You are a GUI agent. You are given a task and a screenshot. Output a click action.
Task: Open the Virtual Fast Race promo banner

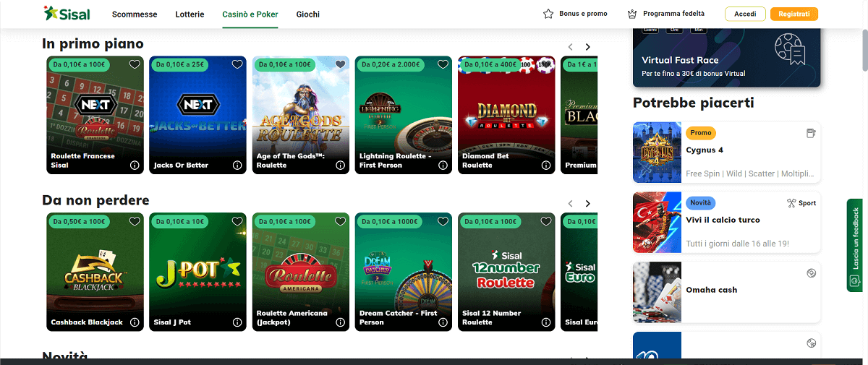point(727,58)
